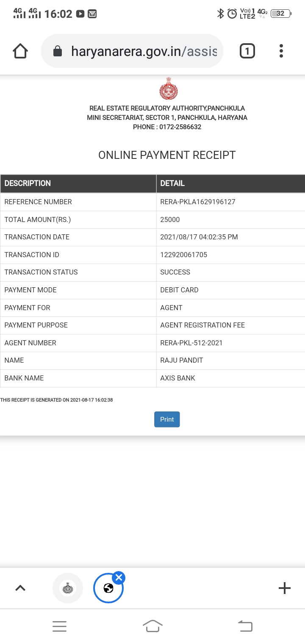Select the active globe tab thumbnail

click(x=108, y=588)
